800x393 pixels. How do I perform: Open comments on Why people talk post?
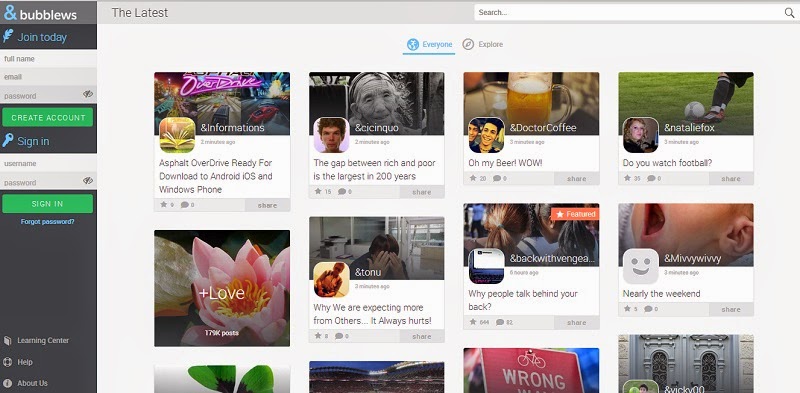point(500,322)
